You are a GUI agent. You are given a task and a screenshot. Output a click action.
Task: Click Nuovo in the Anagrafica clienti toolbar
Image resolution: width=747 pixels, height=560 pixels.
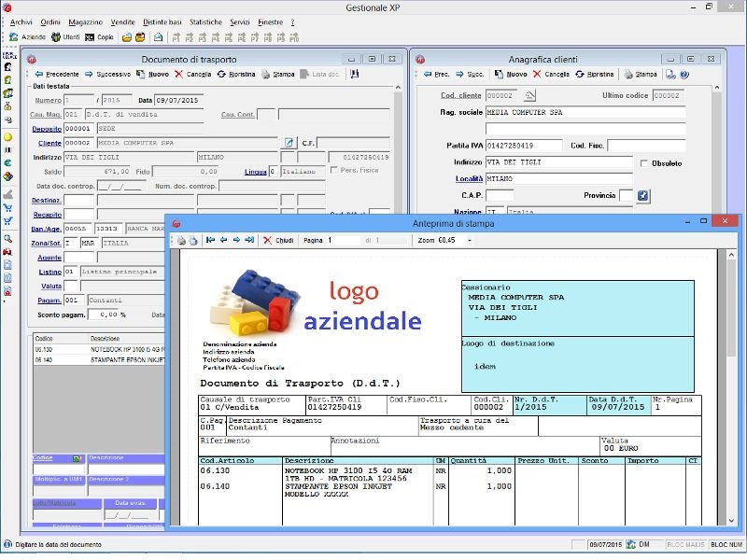509,74
